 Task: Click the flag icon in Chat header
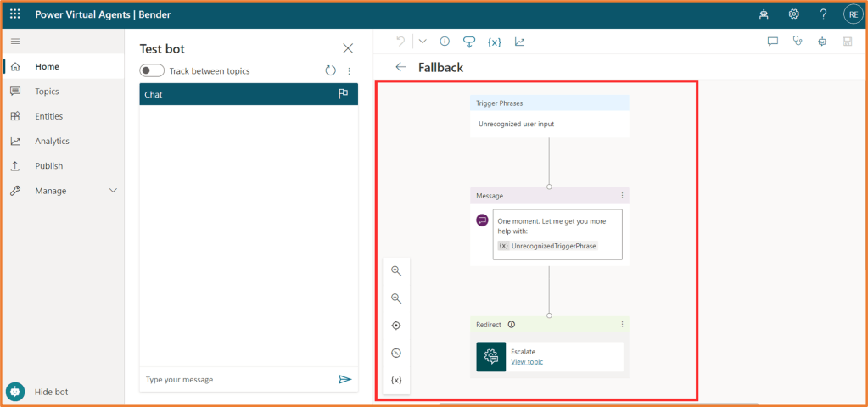tap(344, 94)
